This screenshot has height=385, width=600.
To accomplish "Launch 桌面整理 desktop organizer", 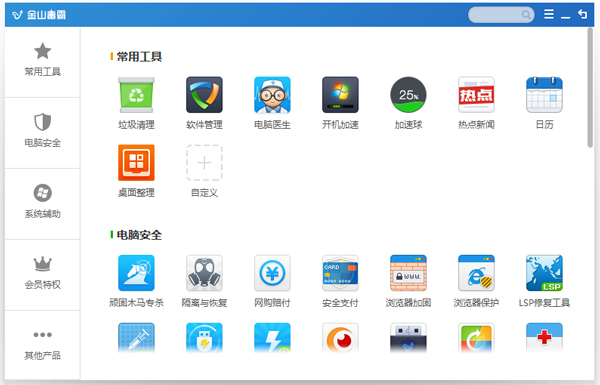I will (x=136, y=163).
